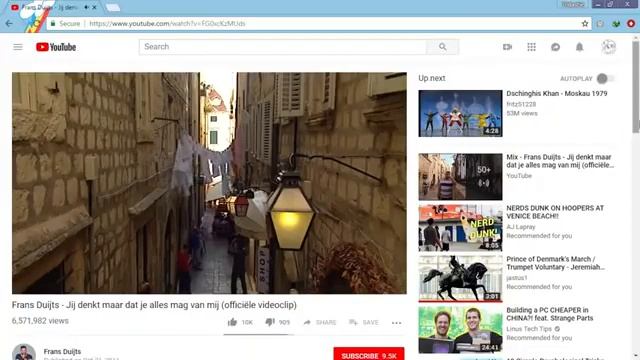Click the 6,571,982 views text
The height and width of the screenshot is (360, 640).
(40, 321)
